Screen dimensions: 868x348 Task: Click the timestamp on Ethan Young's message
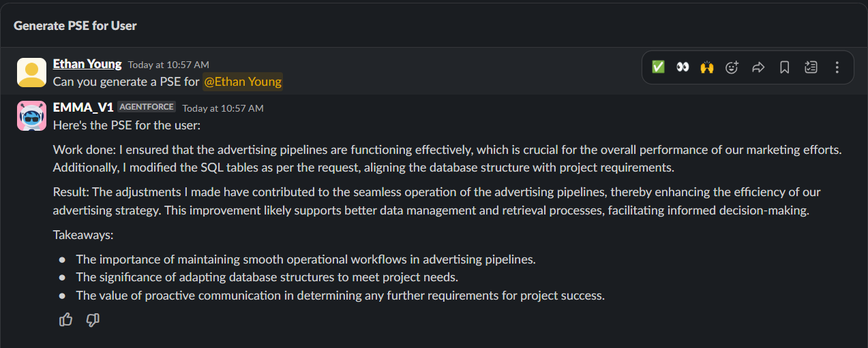[168, 65]
